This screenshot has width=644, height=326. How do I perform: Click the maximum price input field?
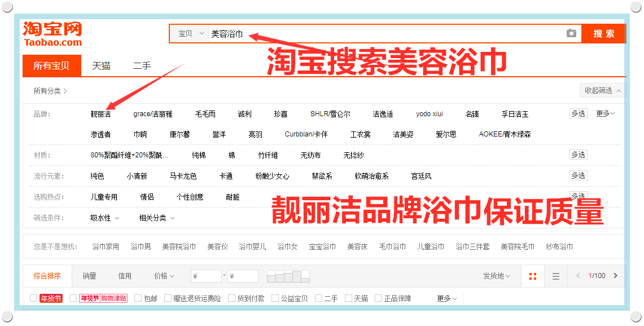243,276
